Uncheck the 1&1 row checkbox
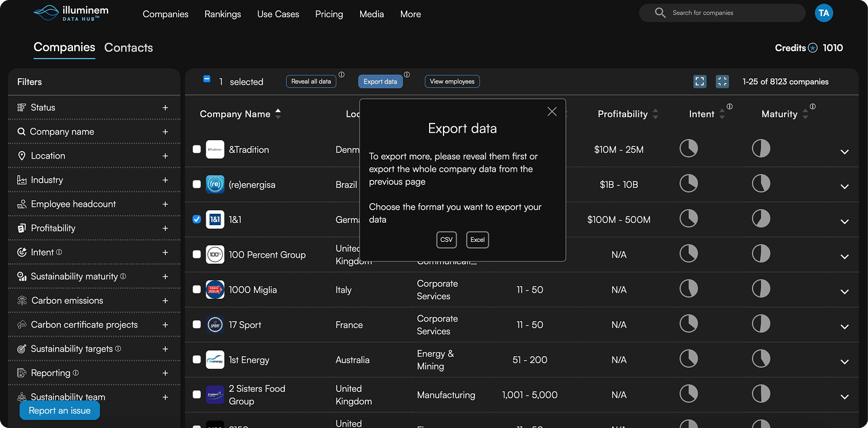868x428 pixels. [196, 219]
